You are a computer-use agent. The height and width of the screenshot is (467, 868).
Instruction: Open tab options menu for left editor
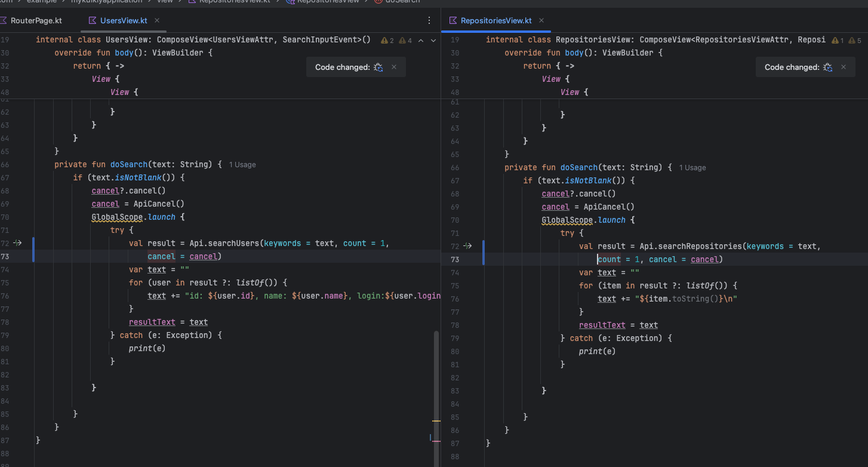[429, 20]
